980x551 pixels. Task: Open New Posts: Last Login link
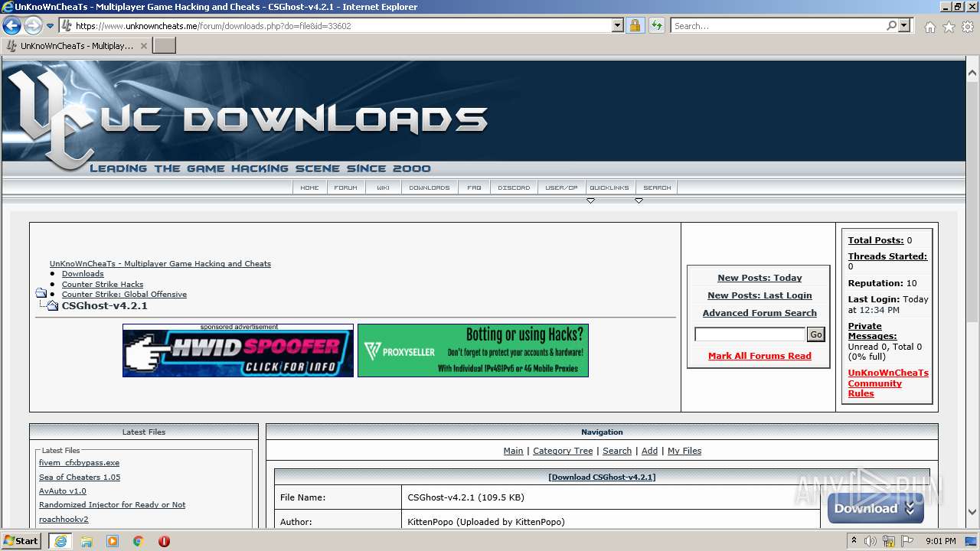tap(759, 295)
